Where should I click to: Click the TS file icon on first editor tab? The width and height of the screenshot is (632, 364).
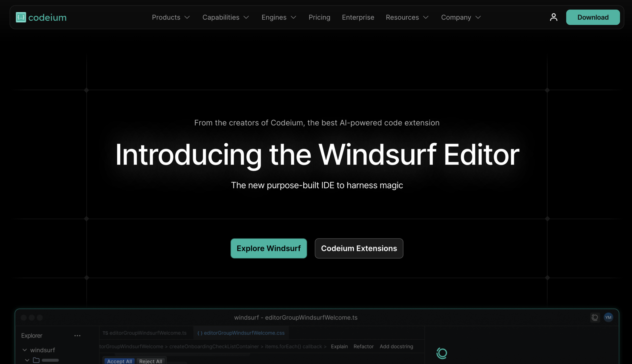pos(105,333)
